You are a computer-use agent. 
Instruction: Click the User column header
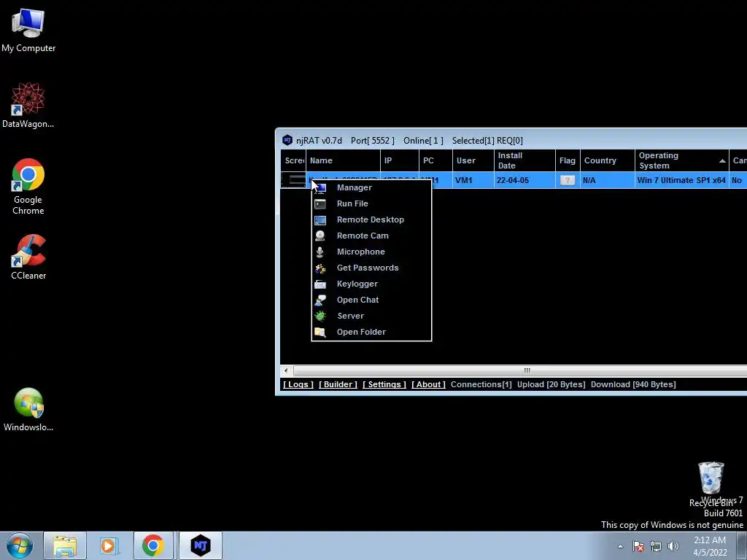coord(473,160)
